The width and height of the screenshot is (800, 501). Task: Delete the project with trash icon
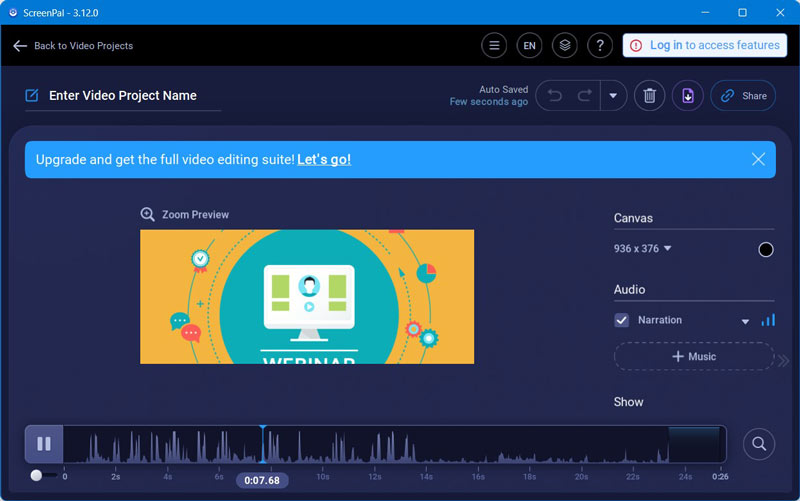click(x=649, y=95)
